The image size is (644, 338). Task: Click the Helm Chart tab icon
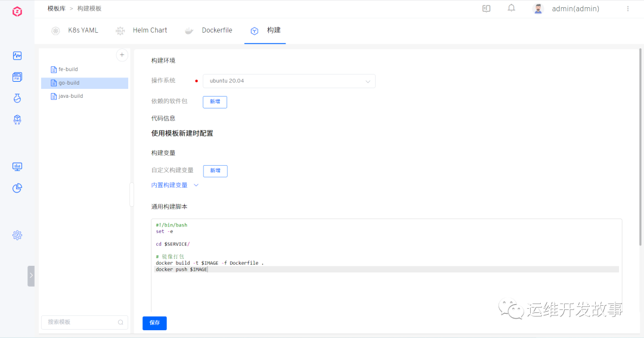(x=120, y=30)
